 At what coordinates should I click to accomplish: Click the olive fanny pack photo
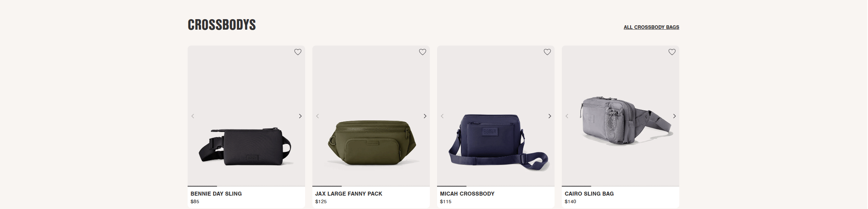372,142
